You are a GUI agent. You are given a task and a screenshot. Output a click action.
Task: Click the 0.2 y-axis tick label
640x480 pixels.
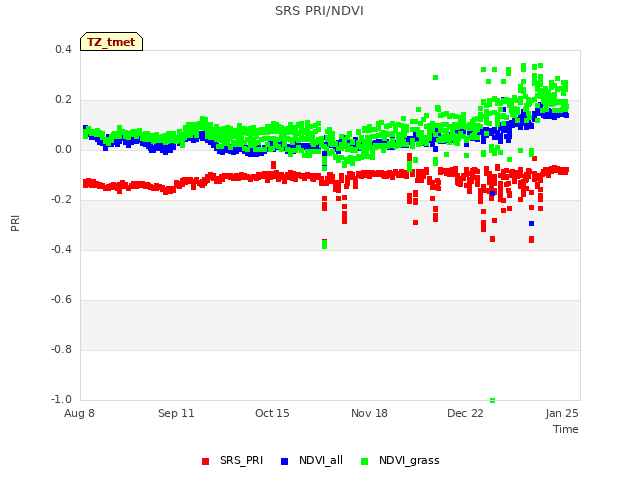pos(63,100)
